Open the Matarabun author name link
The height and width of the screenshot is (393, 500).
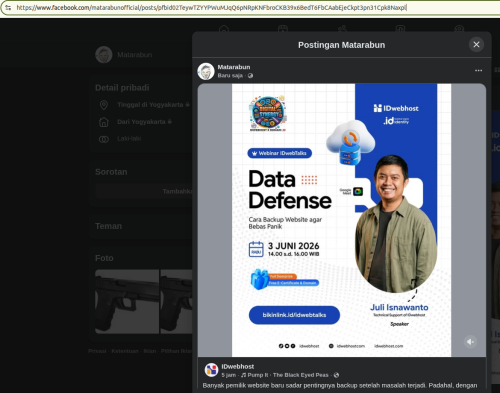[234, 67]
